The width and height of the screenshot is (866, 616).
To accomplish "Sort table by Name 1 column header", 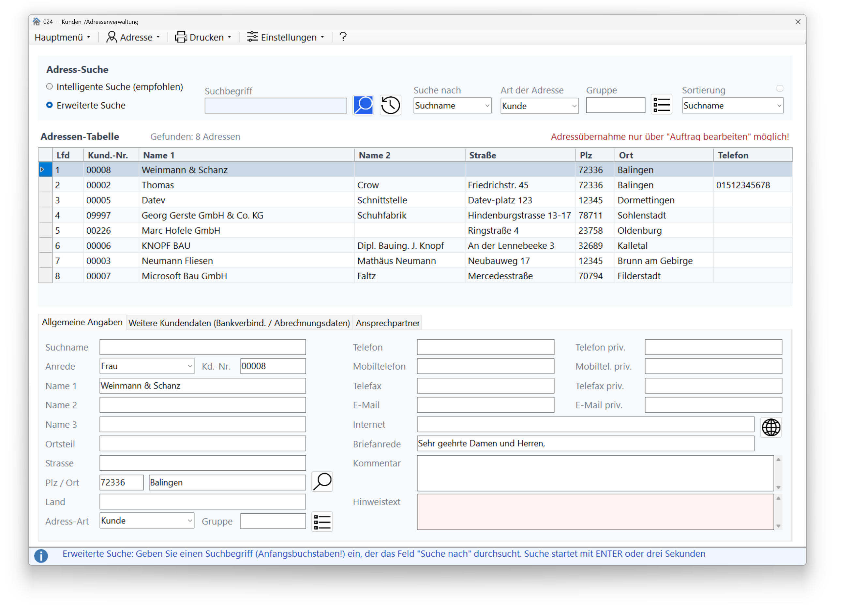I will [x=246, y=155].
